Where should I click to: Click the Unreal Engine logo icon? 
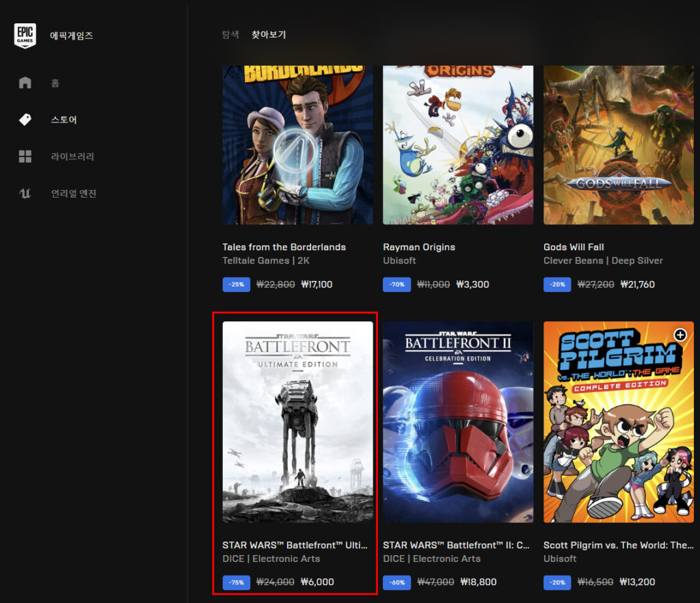tap(25, 193)
